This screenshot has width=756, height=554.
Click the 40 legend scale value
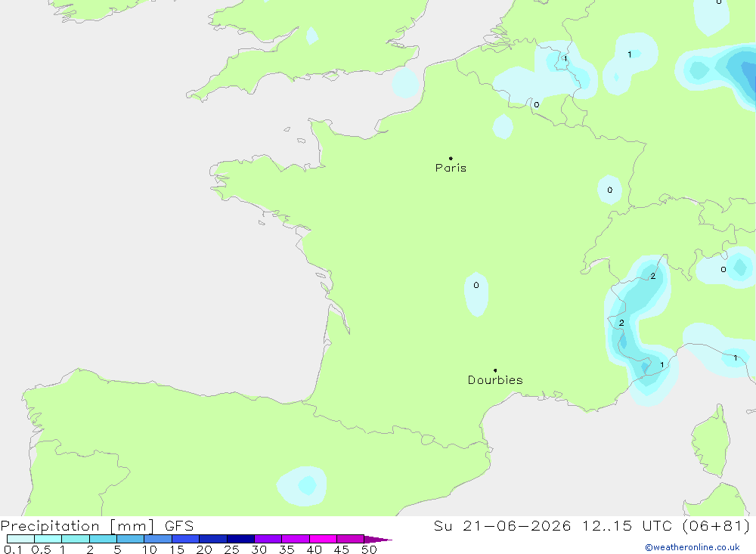coord(314,549)
